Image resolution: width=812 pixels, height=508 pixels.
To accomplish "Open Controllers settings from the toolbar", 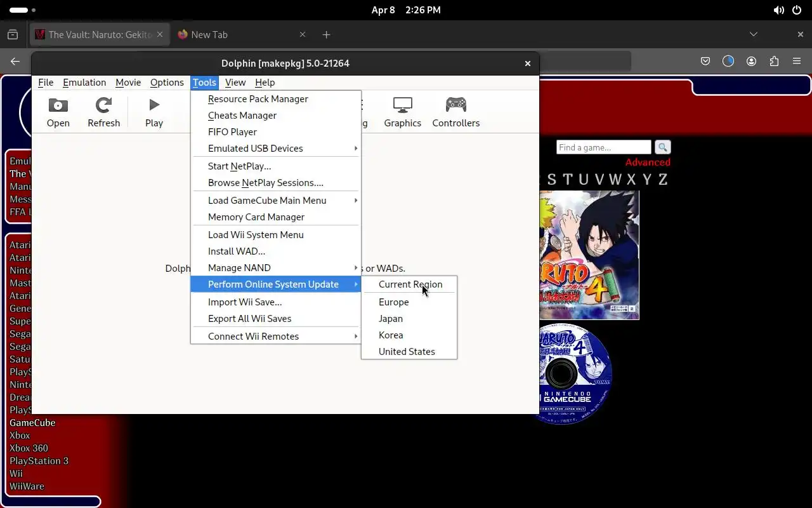I will (x=455, y=112).
